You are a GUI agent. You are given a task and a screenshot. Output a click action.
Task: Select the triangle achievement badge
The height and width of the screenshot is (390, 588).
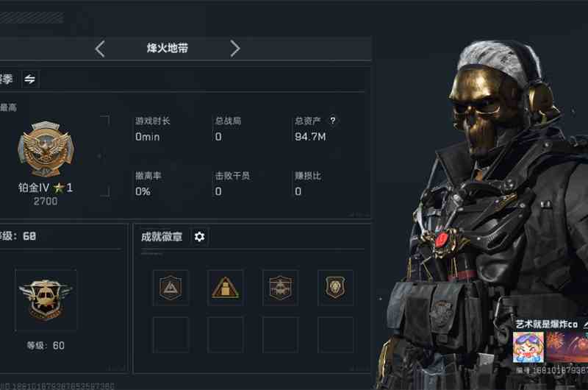point(171,288)
